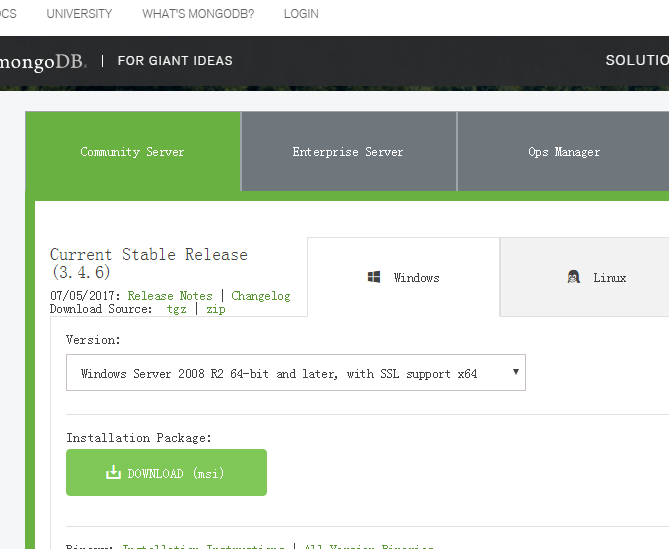Go to the LOGIN link
This screenshot has height=549, width=669.
pos(301,14)
